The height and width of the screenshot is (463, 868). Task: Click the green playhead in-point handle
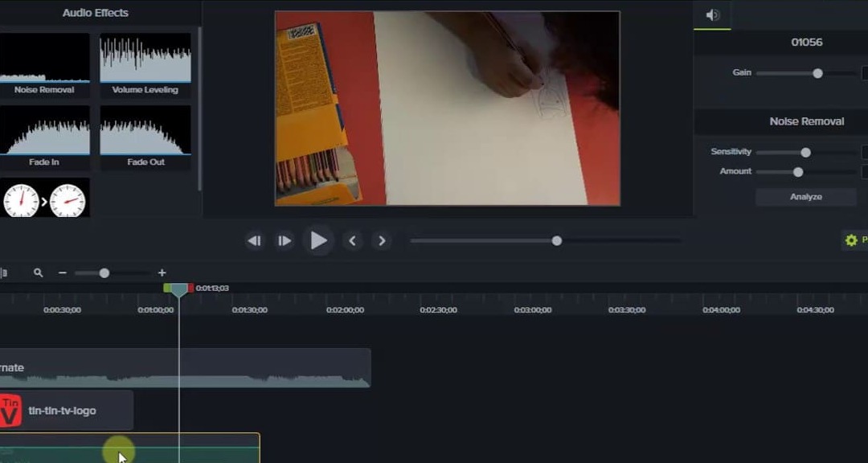point(167,288)
